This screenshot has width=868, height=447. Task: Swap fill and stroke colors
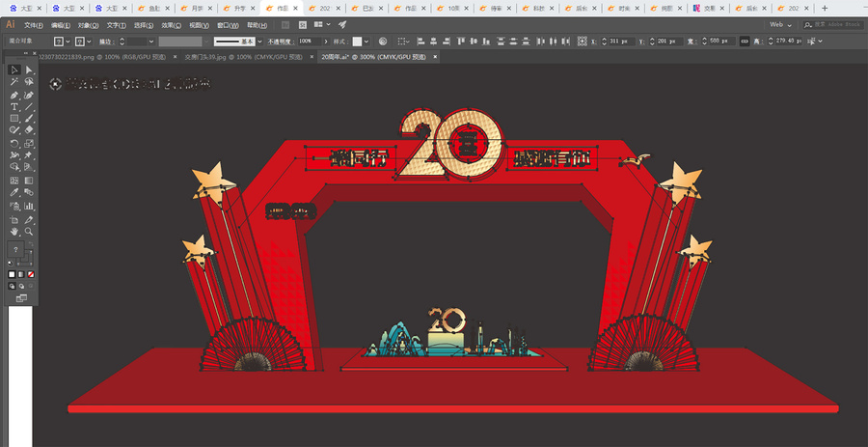pyautogui.click(x=32, y=244)
